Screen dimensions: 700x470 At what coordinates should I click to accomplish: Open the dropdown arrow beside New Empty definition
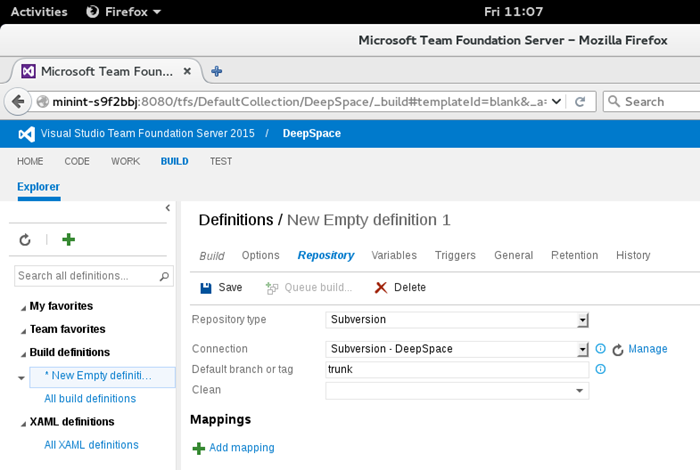point(21,378)
